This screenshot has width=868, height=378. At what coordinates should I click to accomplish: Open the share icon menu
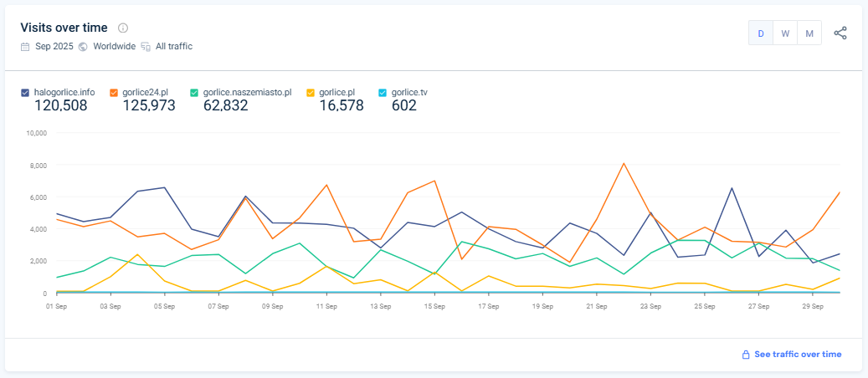click(840, 33)
